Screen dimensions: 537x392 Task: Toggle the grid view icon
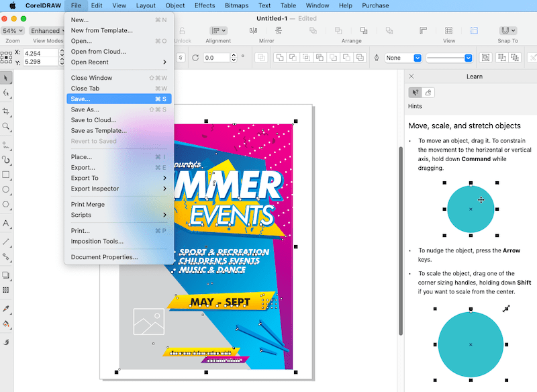pyautogui.click(x=449, y=31)
